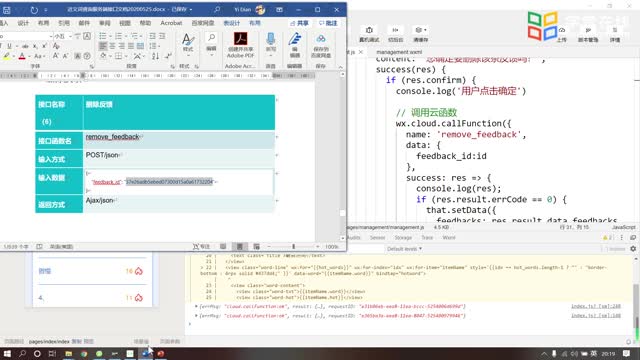The width and height of the screenshot is (640, 360).
Task: Open the ribbon display options icon in Word
Action: coord(279,9)
